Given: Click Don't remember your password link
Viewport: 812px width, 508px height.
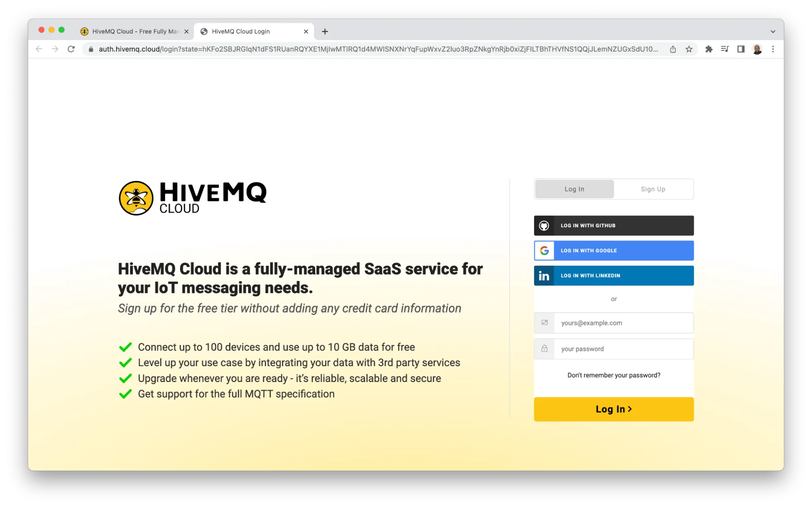Looking at the screenshot, I should point(613,375).
